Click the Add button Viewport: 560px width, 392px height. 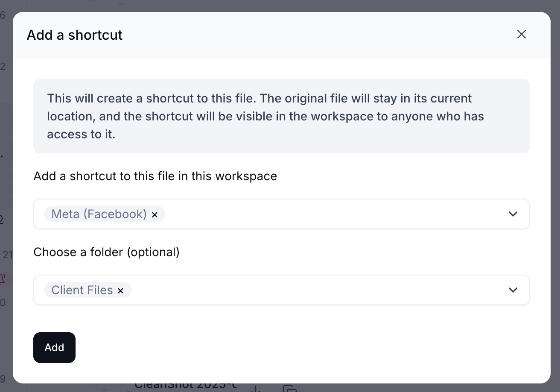coord(54,348)
